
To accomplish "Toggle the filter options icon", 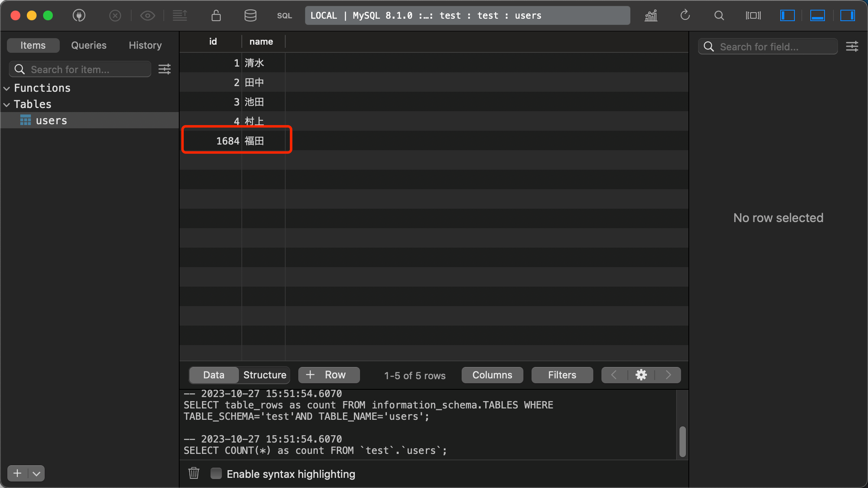I will 854,46.
